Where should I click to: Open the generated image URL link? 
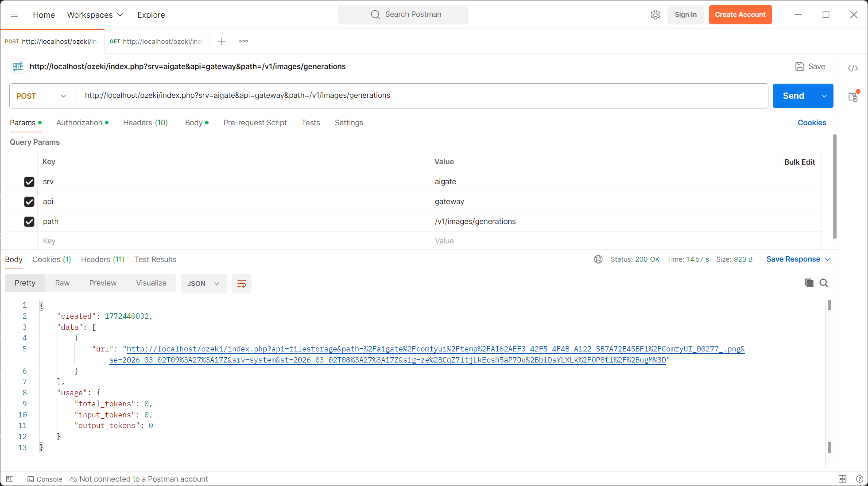(x=427, y=355)
